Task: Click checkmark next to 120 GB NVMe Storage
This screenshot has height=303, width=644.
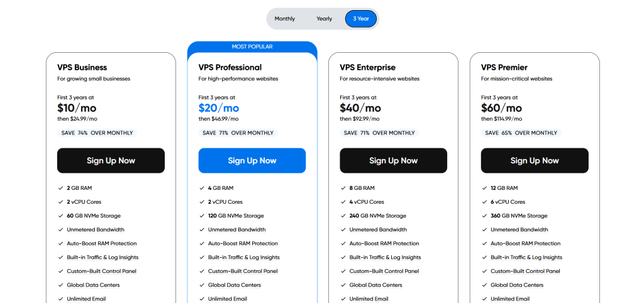Action: point(202,216)
